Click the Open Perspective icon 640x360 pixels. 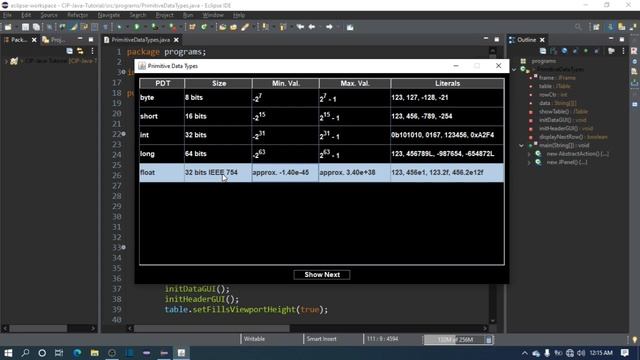596,27
